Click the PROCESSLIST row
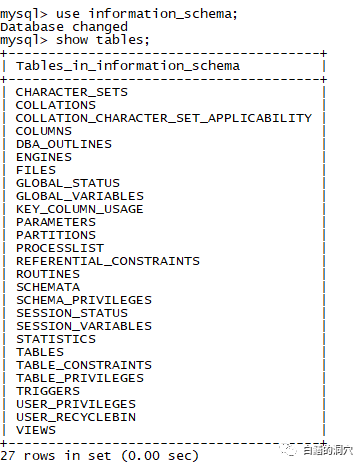This screenshot has width=364, height=467. point(60,248)
